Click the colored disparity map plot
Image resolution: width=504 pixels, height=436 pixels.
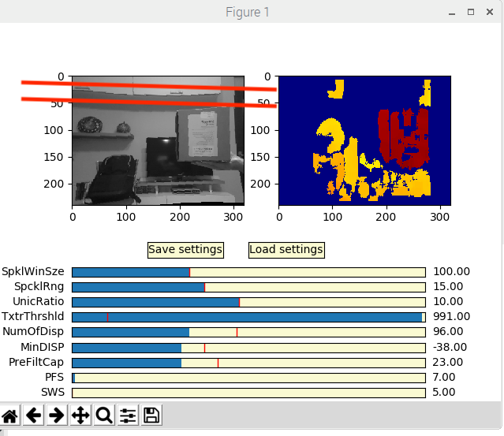pos(364,140)
